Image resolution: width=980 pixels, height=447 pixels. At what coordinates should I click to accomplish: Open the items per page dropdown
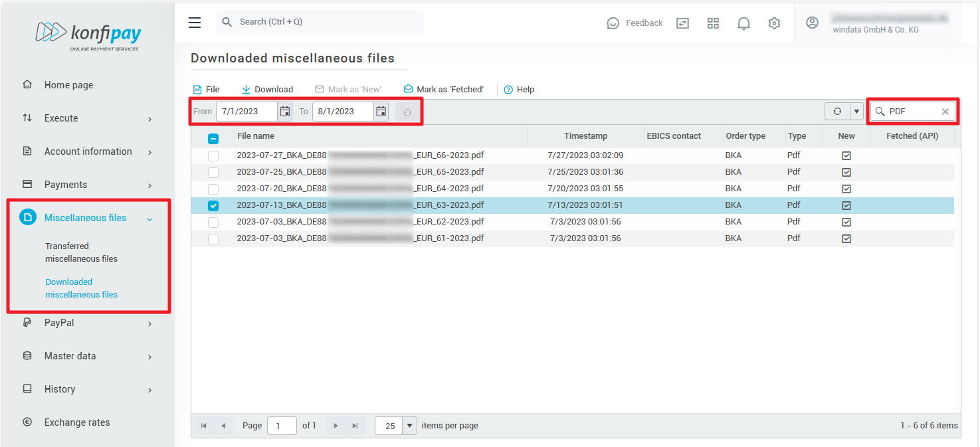[410, 426]
